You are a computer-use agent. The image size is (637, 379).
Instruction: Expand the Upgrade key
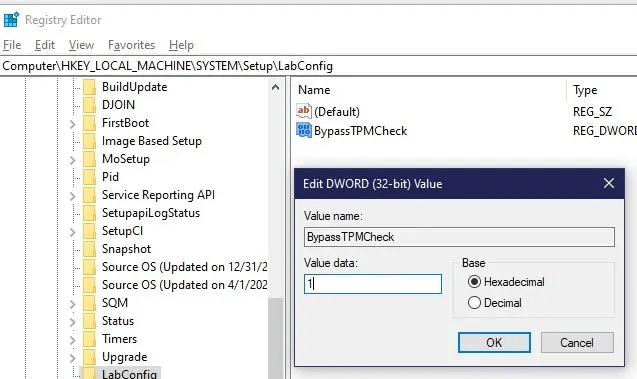tap(73, 358)
